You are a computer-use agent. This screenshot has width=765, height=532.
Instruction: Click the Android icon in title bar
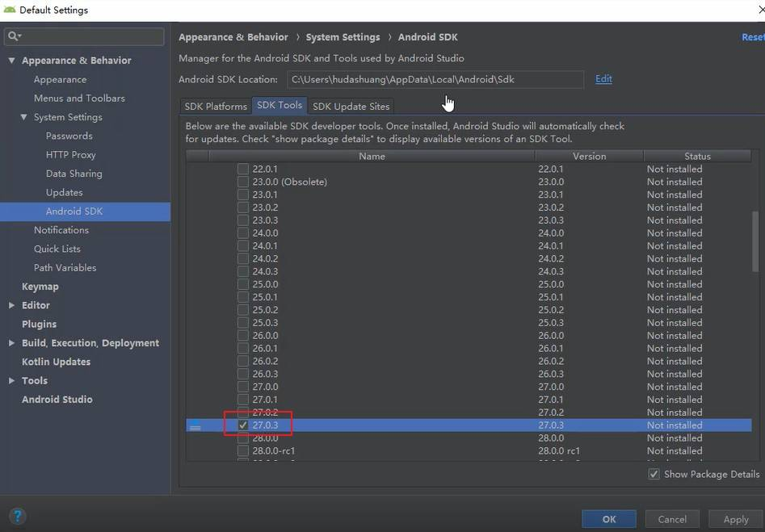coord(9,9)
